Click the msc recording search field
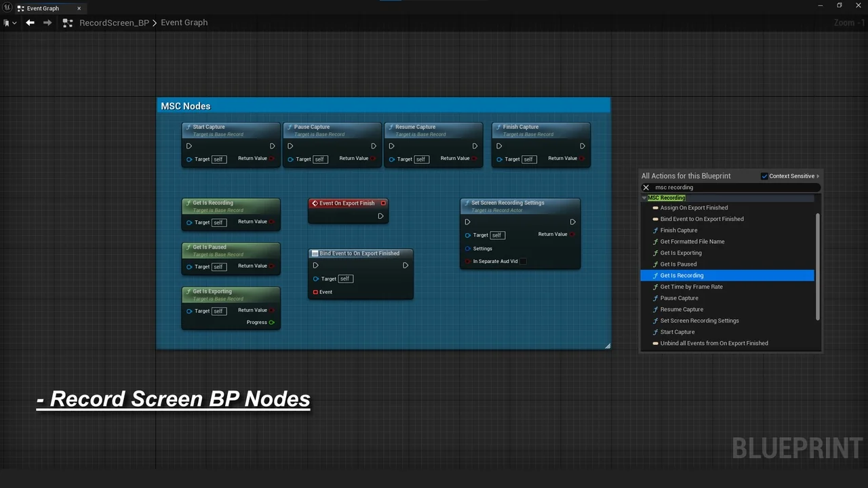Image resolution: width=868 pixels, height=488 pixels. click(x=732, y=188)
